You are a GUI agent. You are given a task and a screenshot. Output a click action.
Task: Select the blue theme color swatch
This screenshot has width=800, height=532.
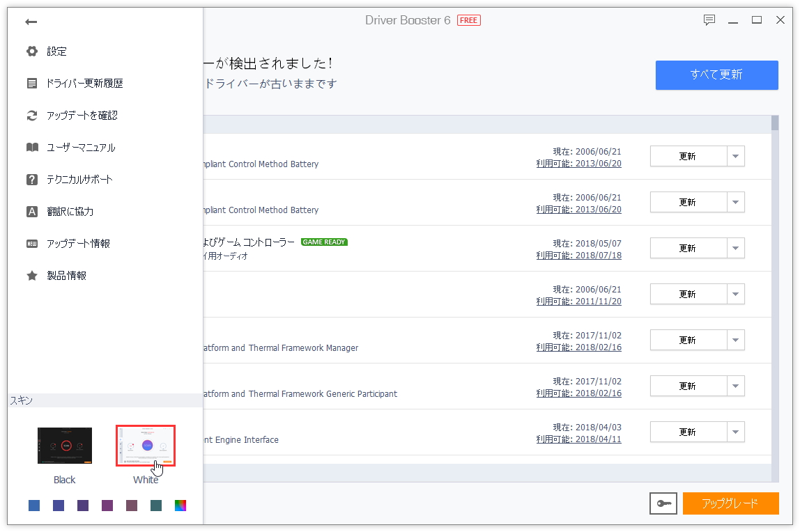33,505
